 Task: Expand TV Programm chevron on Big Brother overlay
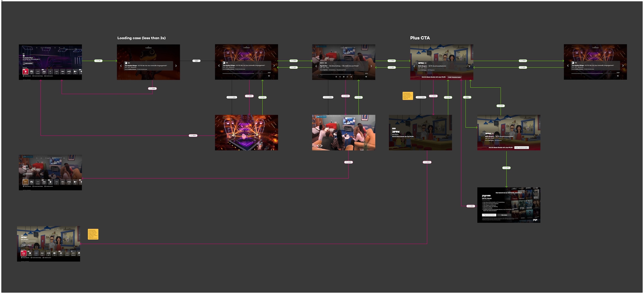(x=343, y=47)
